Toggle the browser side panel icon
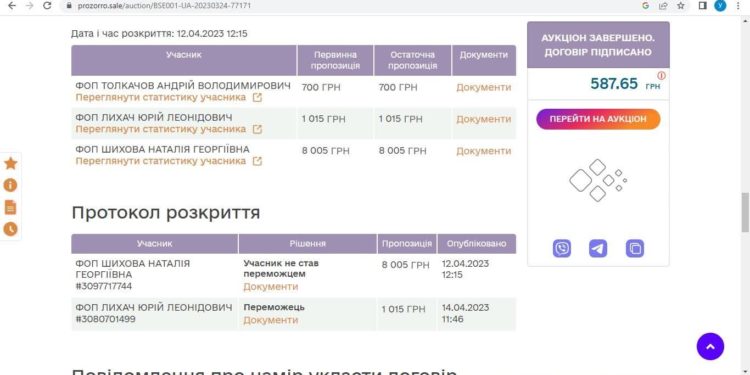The image size is (750, 375). tap(703, 6)
